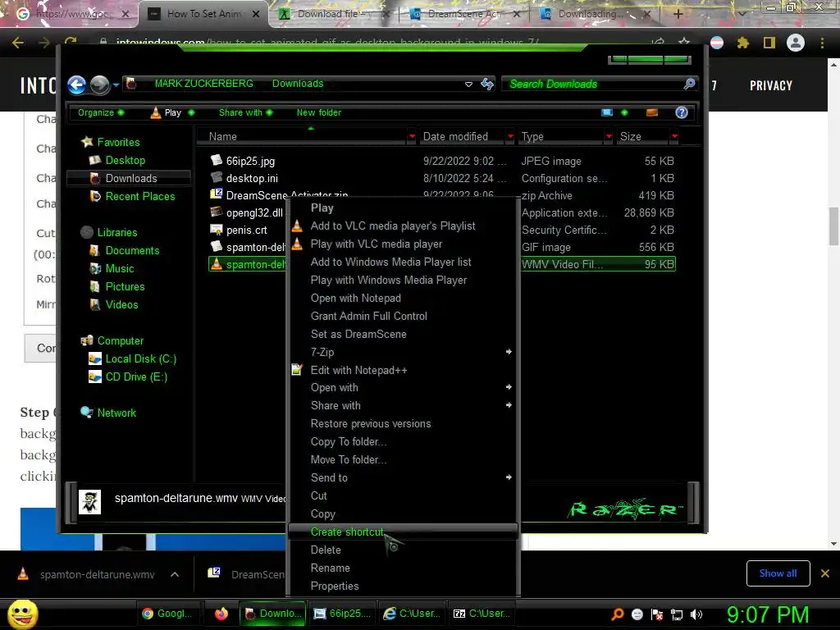Open Music library
The image size is (840, 630).
(119, 268)
